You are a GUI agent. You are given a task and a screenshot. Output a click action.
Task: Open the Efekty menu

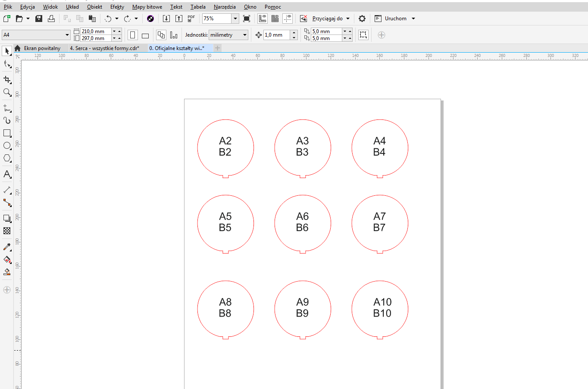[x=117, y=7]
